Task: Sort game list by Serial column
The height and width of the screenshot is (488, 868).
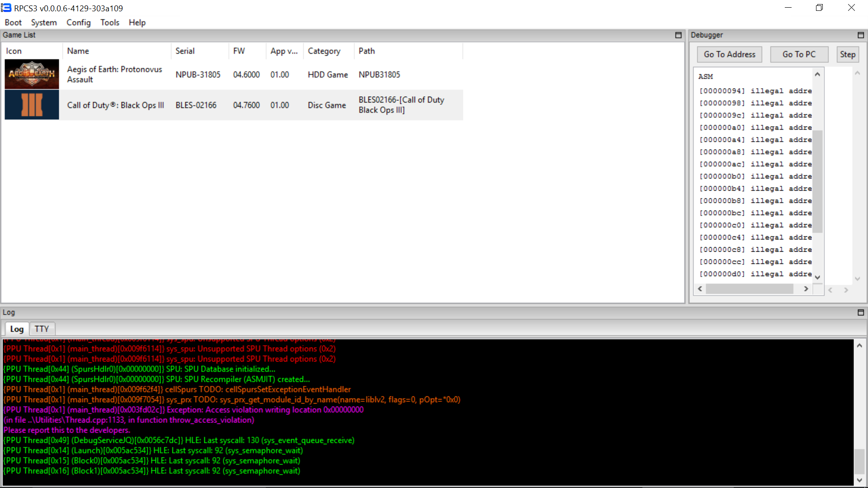Action: coord(200,51)
